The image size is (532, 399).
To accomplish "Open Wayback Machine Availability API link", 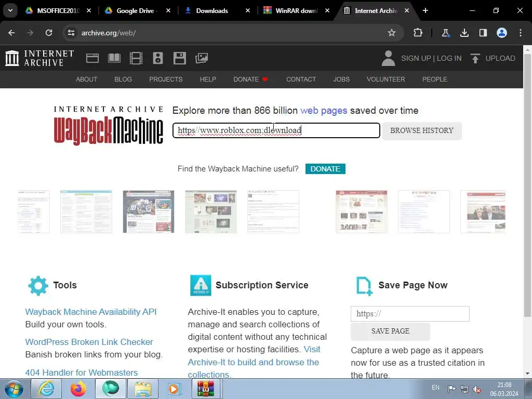I will click(91, 312).
